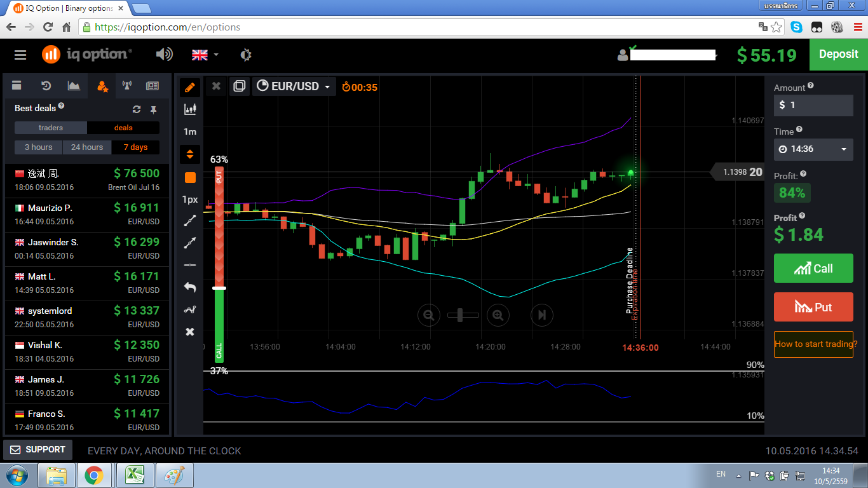Switch to the traders filter

pos(51,128)
